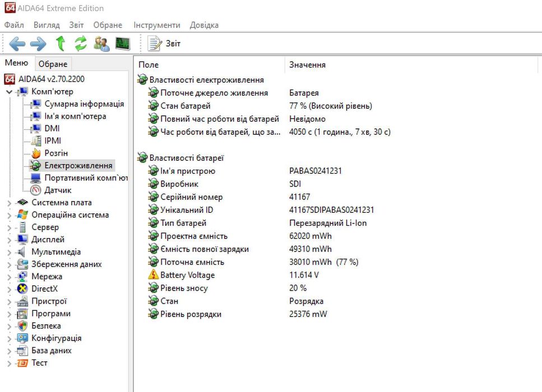
Task: Click the DirectX yellow X icon
Action: (22, 289)
